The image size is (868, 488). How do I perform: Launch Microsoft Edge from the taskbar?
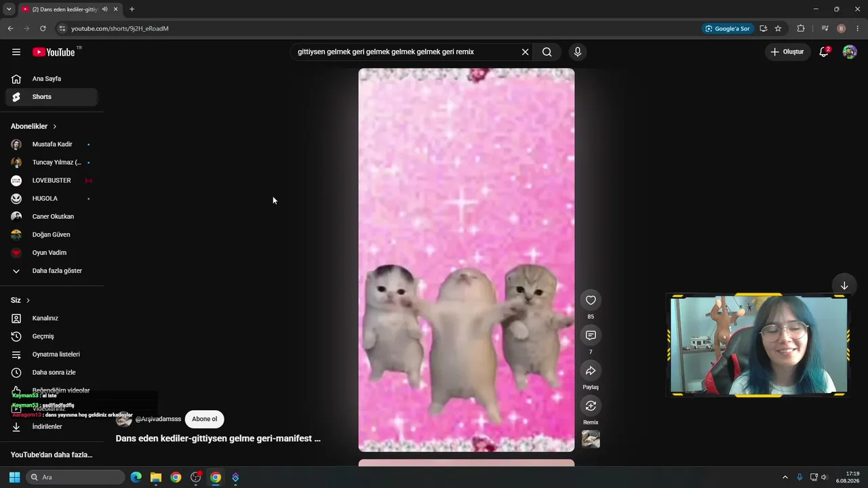(x=136, y=477)
